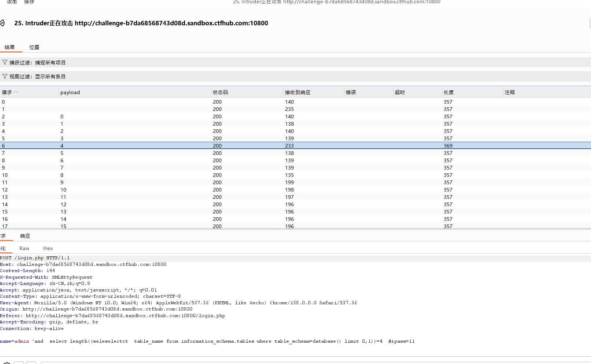
Task: Click the Intruder attack icon beside the title
Action: pyautogui.click(x=3, y=23)
